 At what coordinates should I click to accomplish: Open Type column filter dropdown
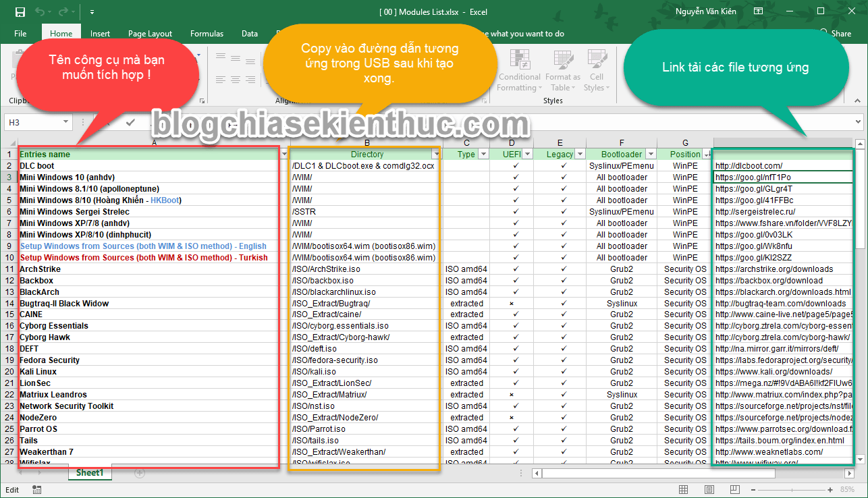483,155
